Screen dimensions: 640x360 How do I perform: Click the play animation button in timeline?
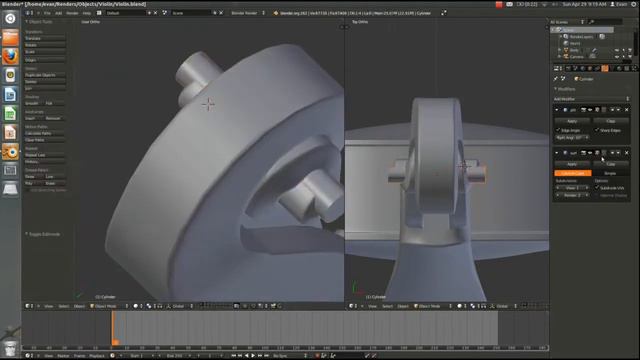pyautogui.click(x=253, y=356)
